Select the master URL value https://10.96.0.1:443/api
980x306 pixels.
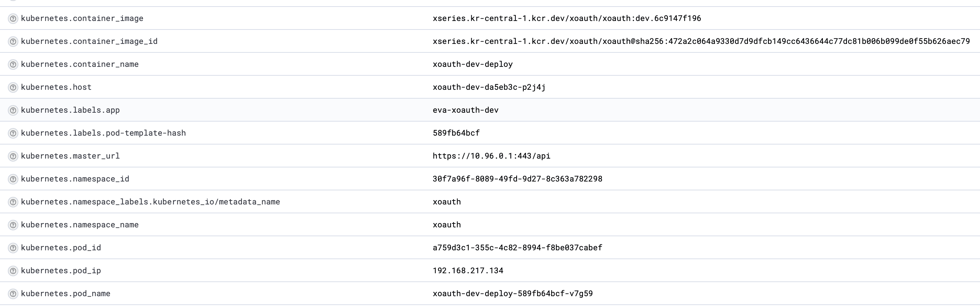tap(491, 156)
